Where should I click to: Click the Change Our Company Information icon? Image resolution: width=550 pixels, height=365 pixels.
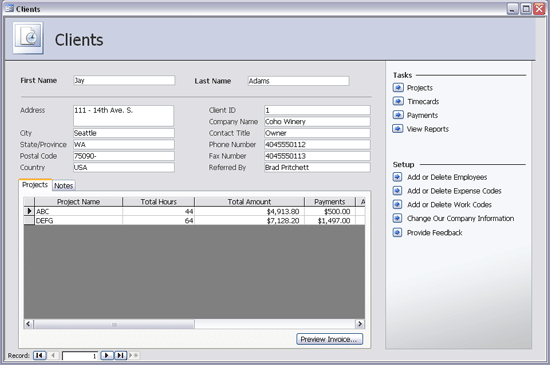(x=397, y=218)
